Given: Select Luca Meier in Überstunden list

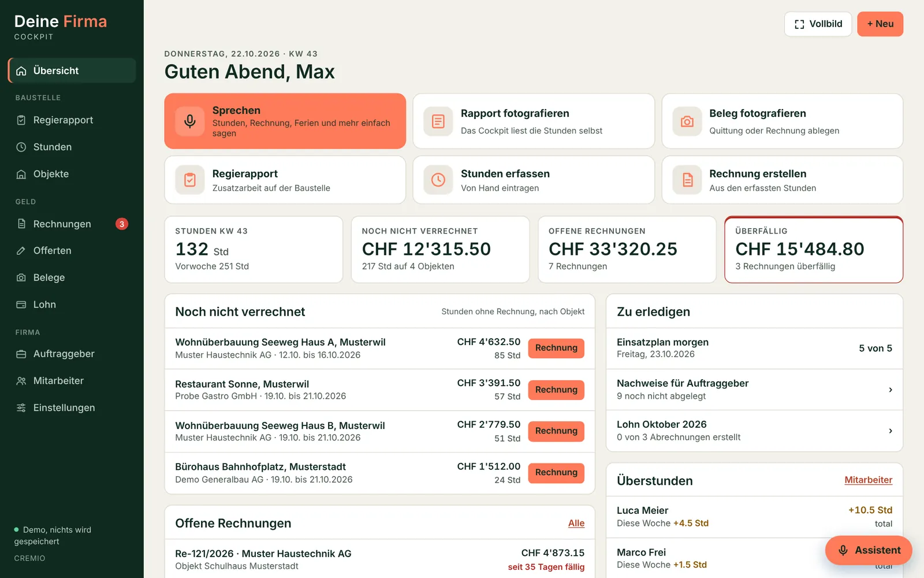Looking at the screenshot, I should pos(754,517).
